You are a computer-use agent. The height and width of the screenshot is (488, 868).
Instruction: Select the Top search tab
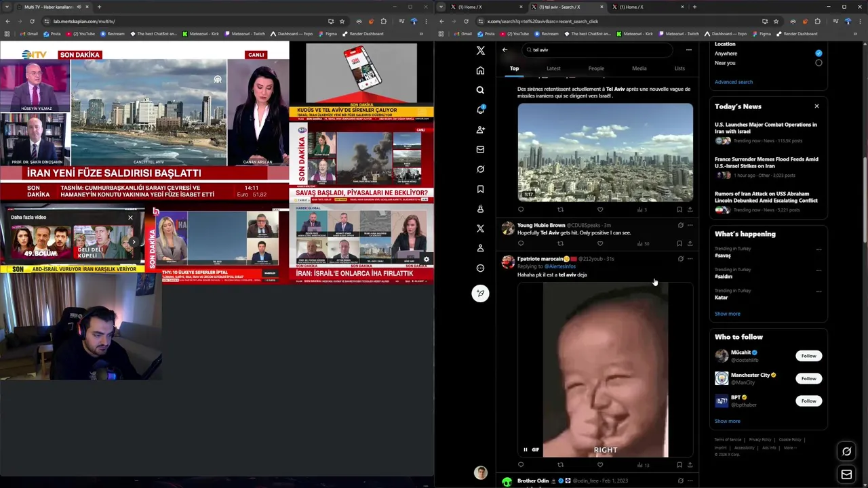[x=514, y=68]
